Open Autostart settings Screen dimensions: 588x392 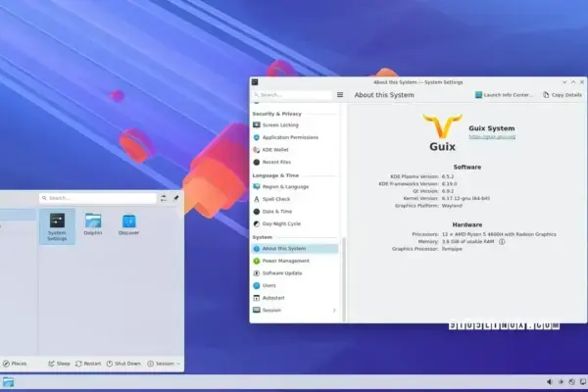pyautogui.click(x=295, y=298)
